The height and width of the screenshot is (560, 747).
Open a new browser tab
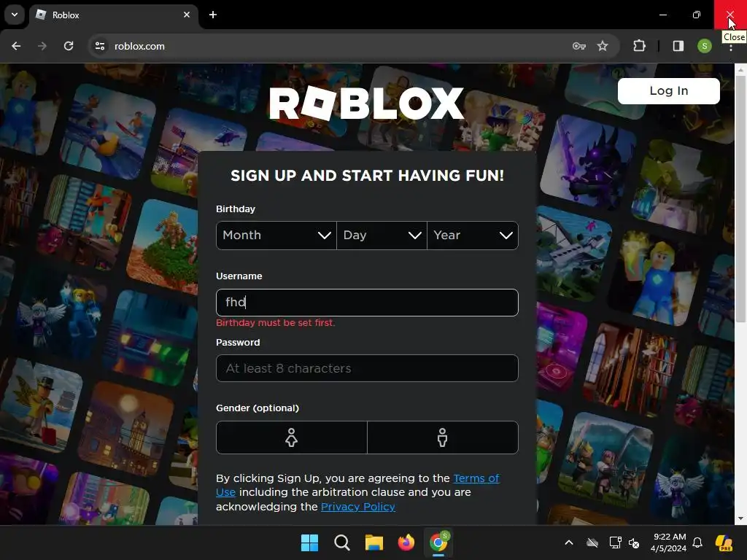point(213,15)
